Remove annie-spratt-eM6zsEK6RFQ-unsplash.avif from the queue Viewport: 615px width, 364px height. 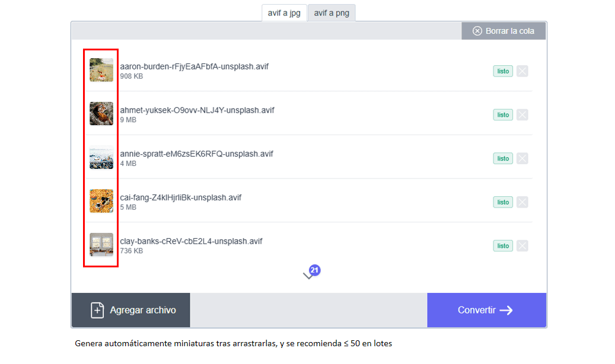point(522,158)
